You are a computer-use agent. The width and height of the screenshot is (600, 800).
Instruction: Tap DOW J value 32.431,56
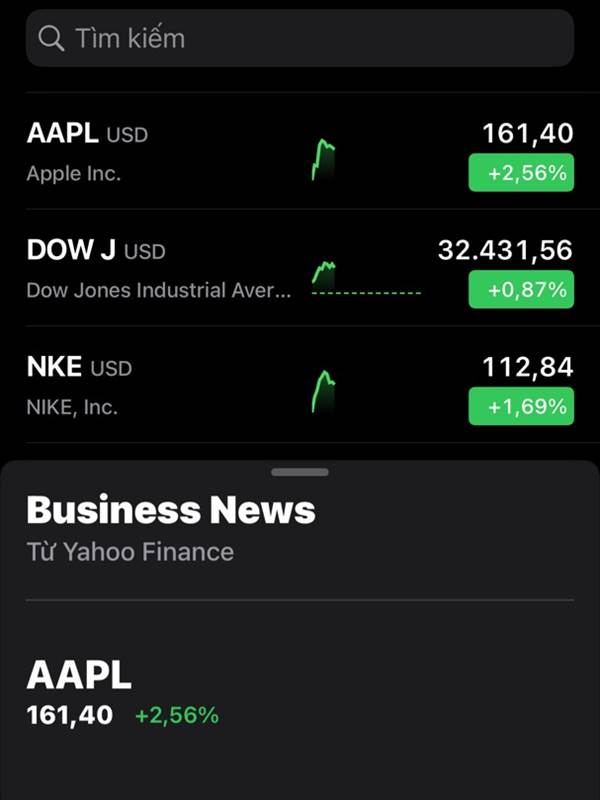pos(505,251)
